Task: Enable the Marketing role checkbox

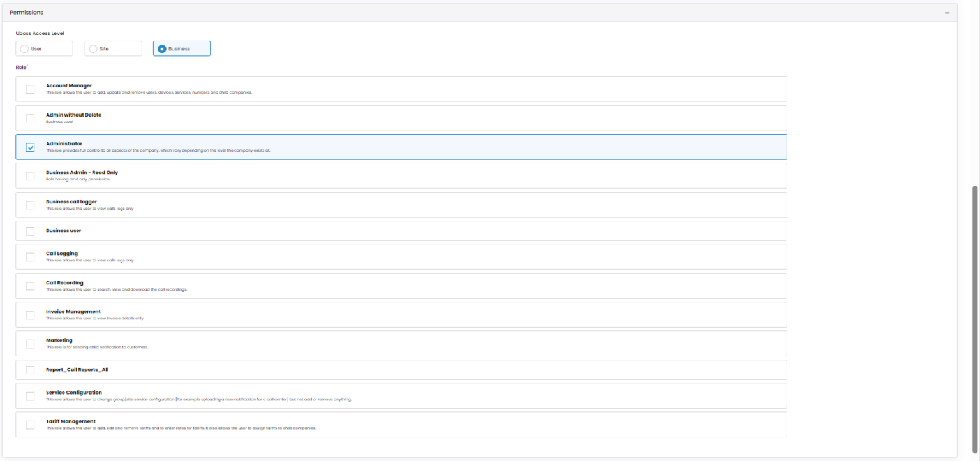Action: pos(30,344)
